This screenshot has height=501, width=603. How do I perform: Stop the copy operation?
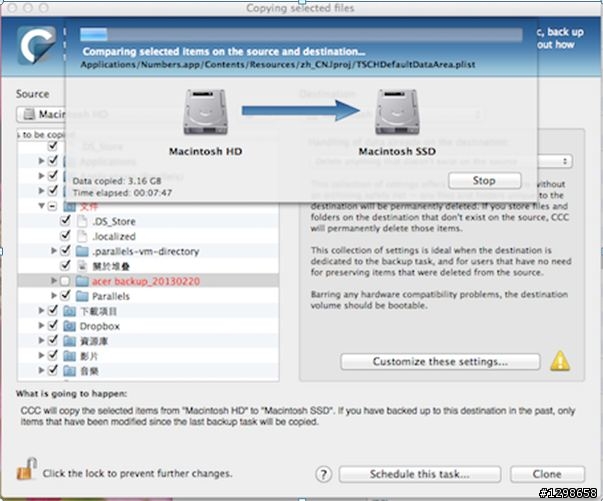pyautogui.click(x=484, y=180)
